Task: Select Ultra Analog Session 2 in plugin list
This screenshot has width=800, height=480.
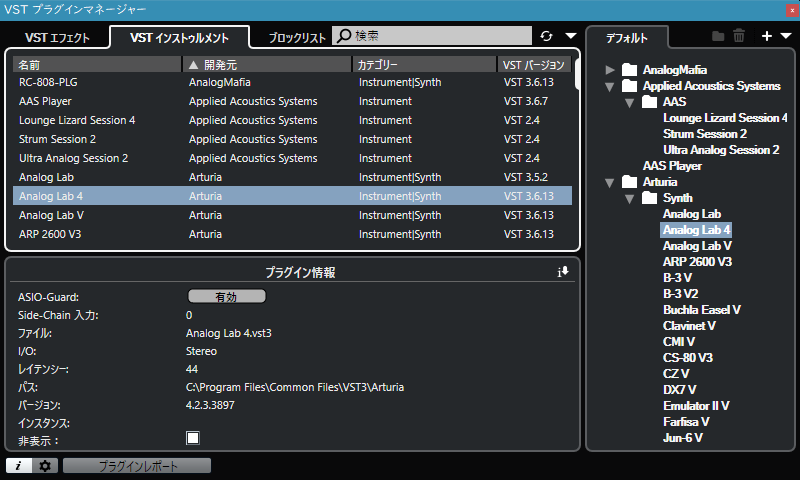Action: point(292,158)
